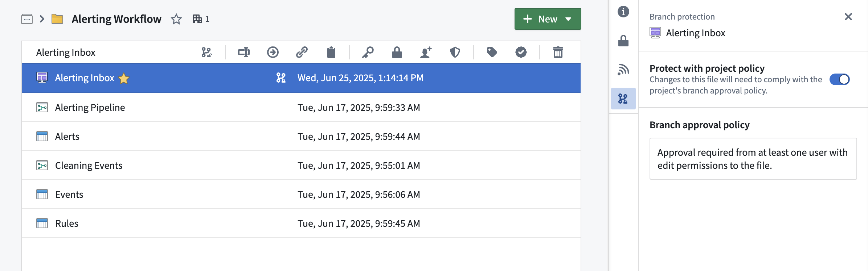
Task: Click the add user icon in toolbar
Action: coord(426,53)
